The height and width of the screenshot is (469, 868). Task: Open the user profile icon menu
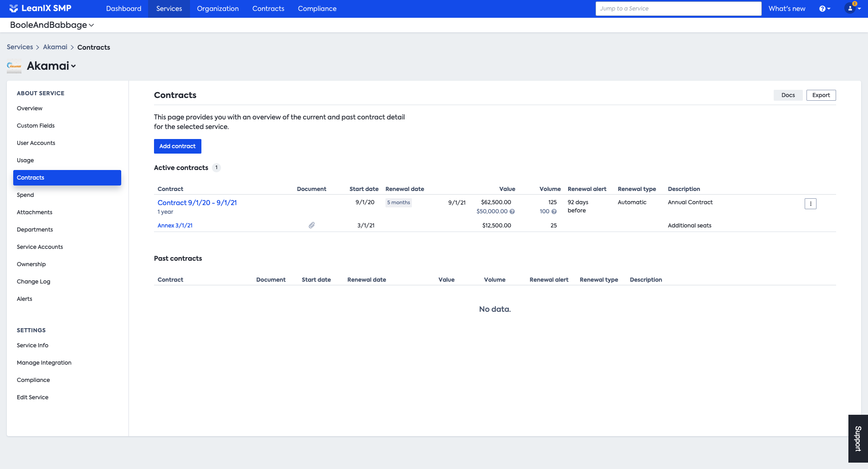(x=852, y=8)
